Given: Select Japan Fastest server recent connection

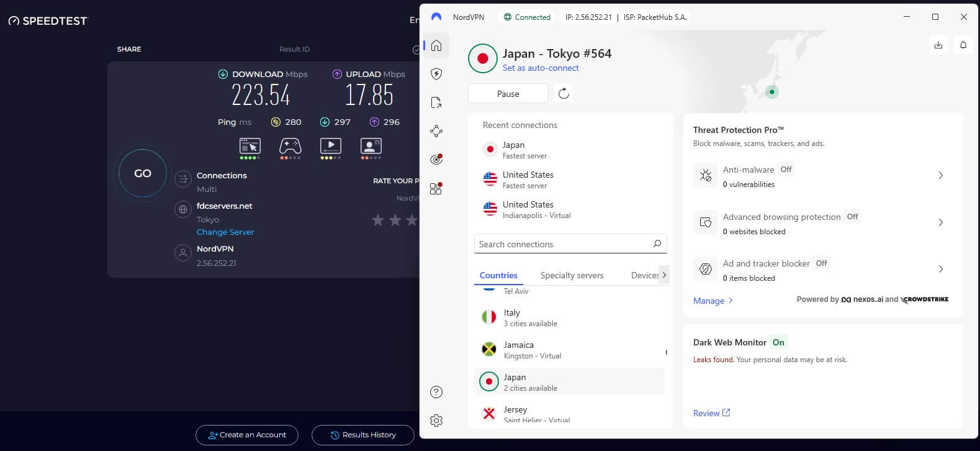Looking at the screenshot, I should click(x=570, y=150).
